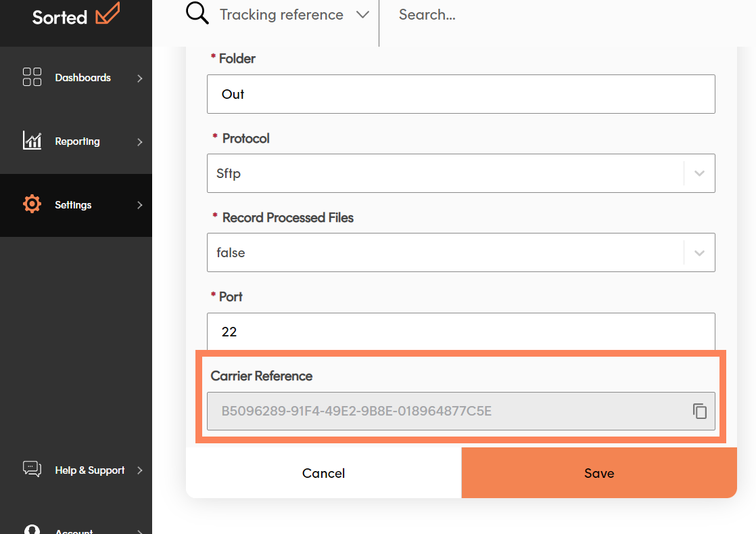Screen dimensions: 756x534
Task: Expand the Help & Support chevron
Action: coord(140,470)
